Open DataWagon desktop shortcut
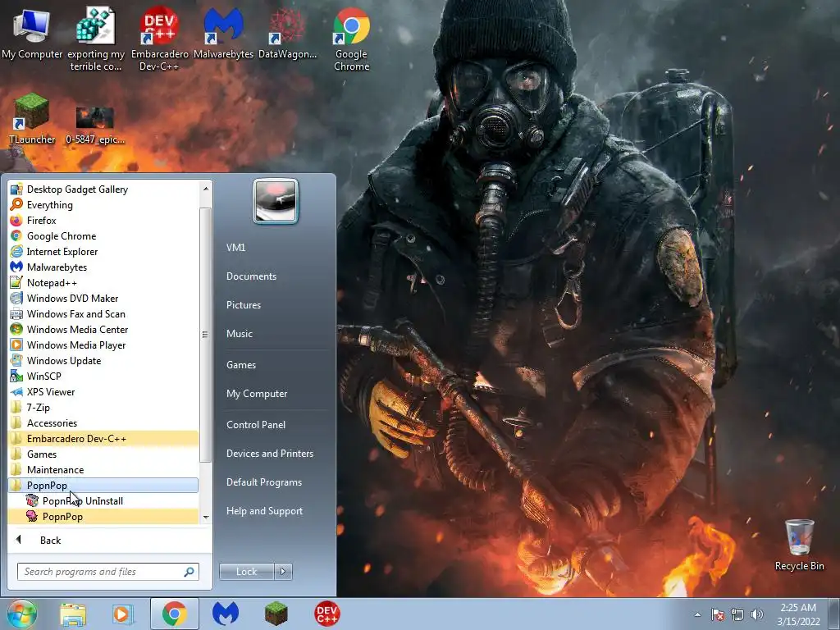The image size is (840, 630). tap(288, 34)
